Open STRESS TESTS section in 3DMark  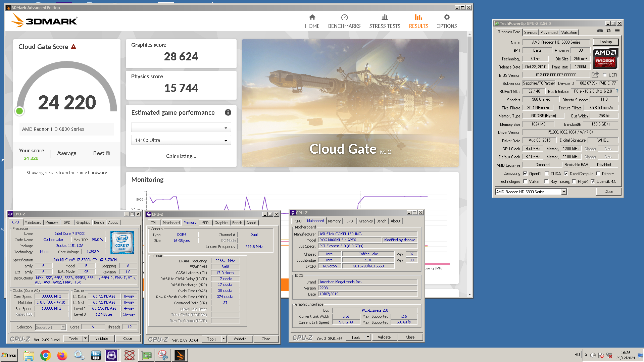click(385, 21)
